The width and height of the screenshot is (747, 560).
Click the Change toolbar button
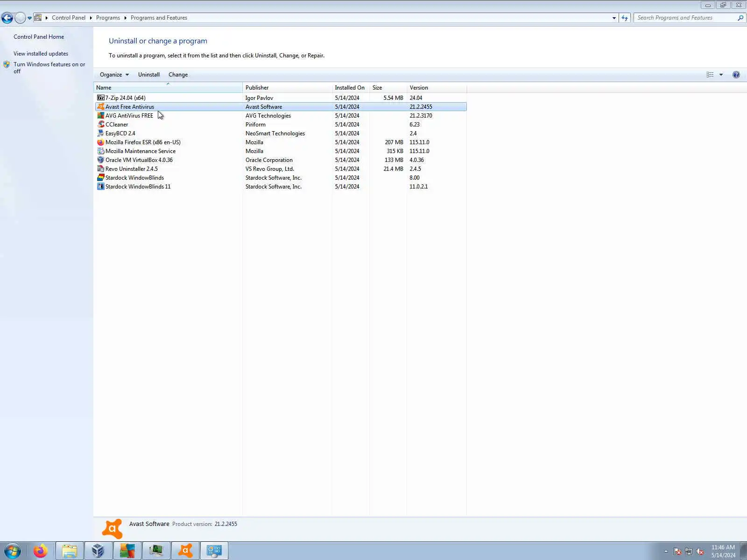coord(178,75)
